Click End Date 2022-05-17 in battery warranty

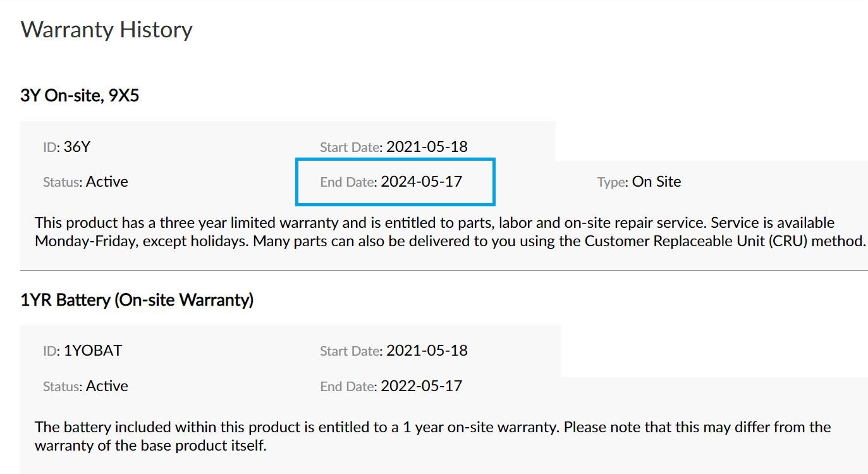tap(422, 385)
